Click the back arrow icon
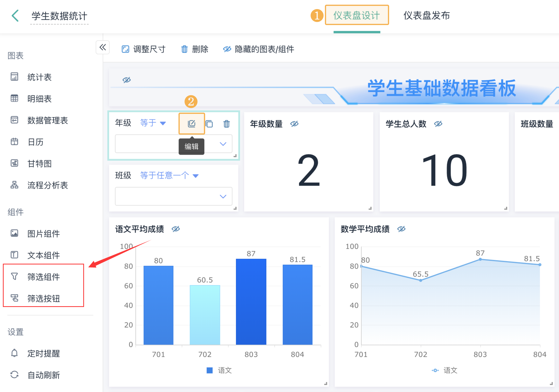This screenshot has width=559, height=392. tap(15, 16)
